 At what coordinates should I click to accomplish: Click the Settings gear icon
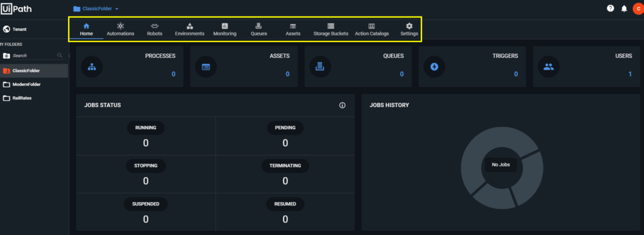409,26
